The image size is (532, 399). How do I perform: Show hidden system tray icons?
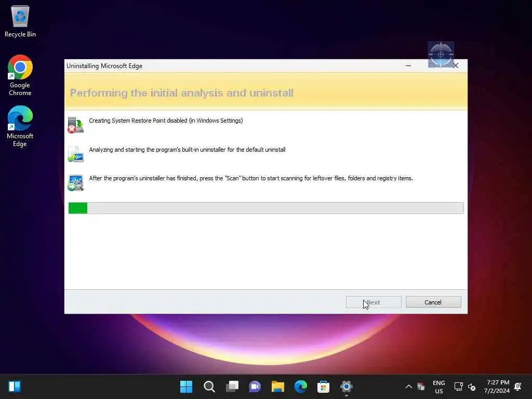[409, 387]
